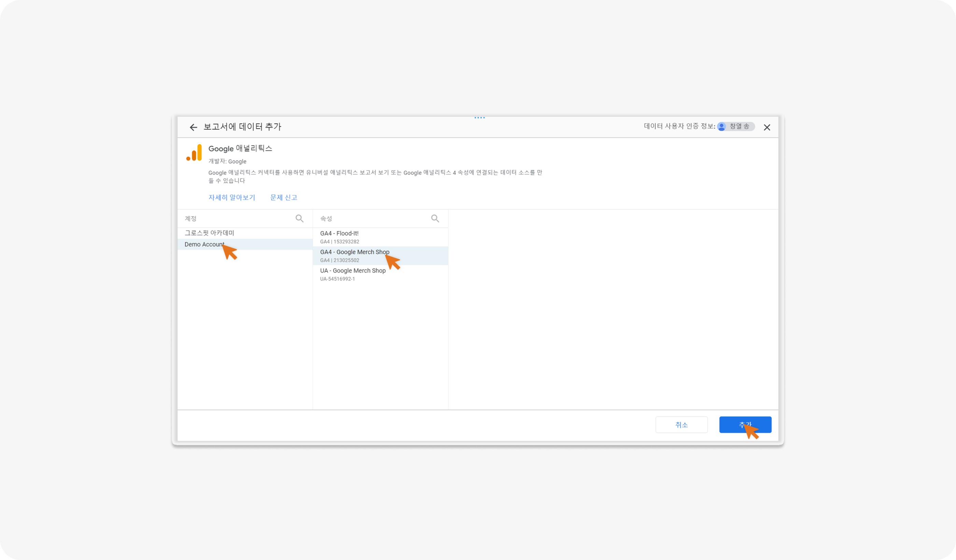Click the Google Analytics logo icon
Viewport: 956px width, 560px height.
click(x=194, y=153)
